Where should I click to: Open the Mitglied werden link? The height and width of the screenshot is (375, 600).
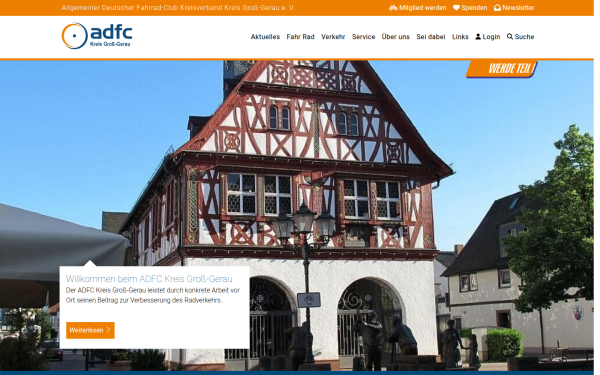pyautogui.click(x=417, y=8)
